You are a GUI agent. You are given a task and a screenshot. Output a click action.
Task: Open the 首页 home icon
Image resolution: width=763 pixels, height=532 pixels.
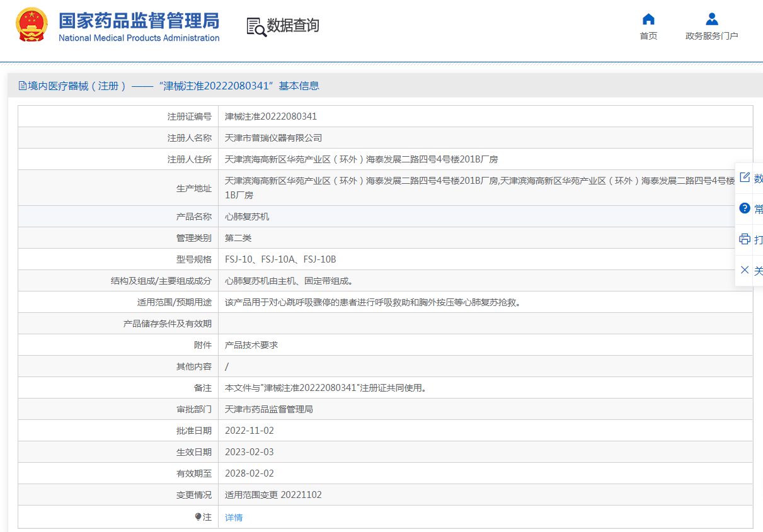648,19
